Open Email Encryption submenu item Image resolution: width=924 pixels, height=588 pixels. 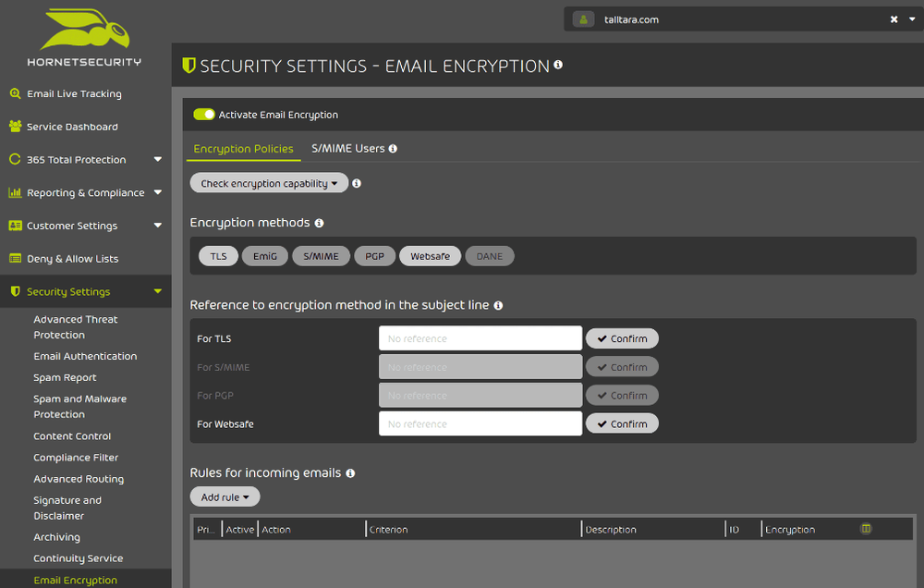click(75, 580)
